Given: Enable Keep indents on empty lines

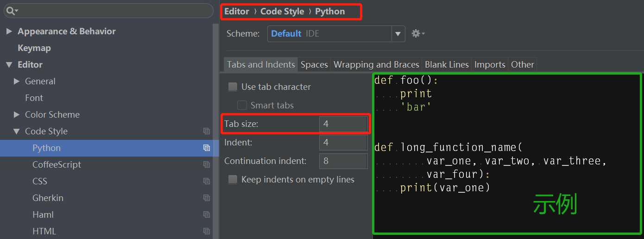Looking at the screenshot, I should (x=233, y=179).
